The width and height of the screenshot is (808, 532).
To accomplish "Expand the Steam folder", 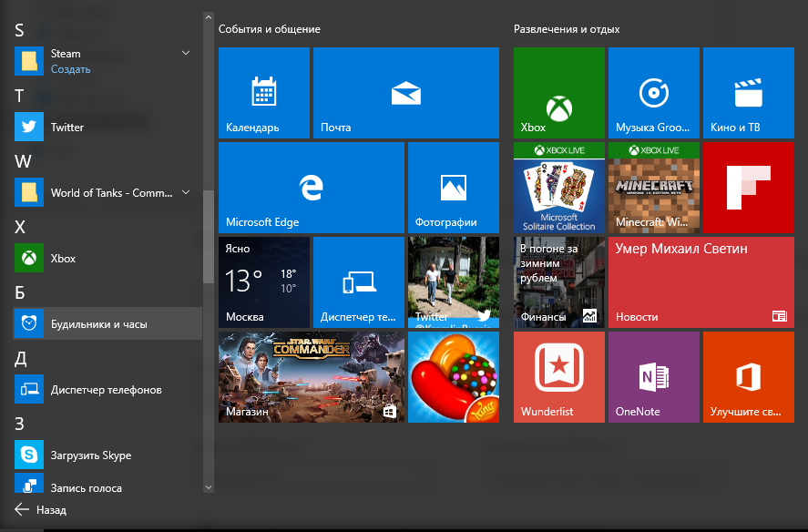I will click(186, 53).
